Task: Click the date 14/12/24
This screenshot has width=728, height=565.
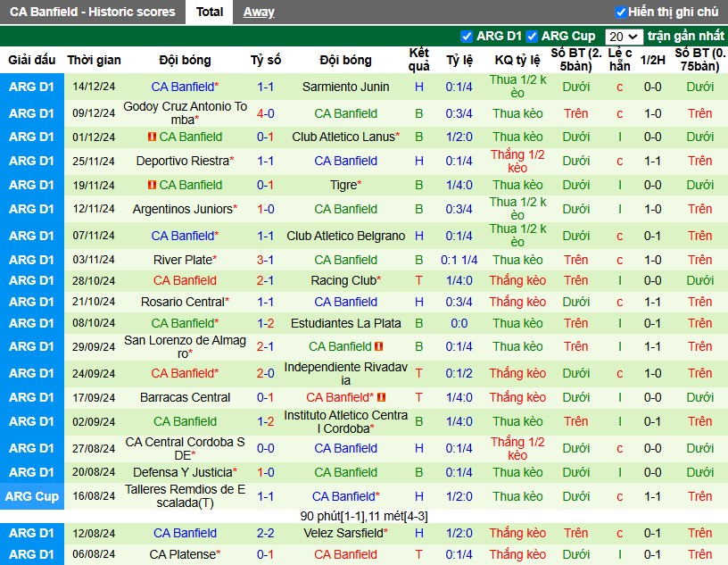Action: 94,87
